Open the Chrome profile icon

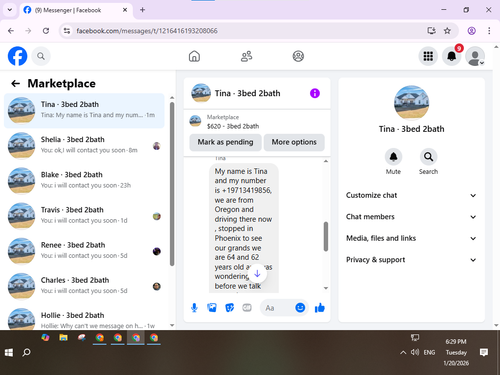pyautogui.click(x=471, y=31)
